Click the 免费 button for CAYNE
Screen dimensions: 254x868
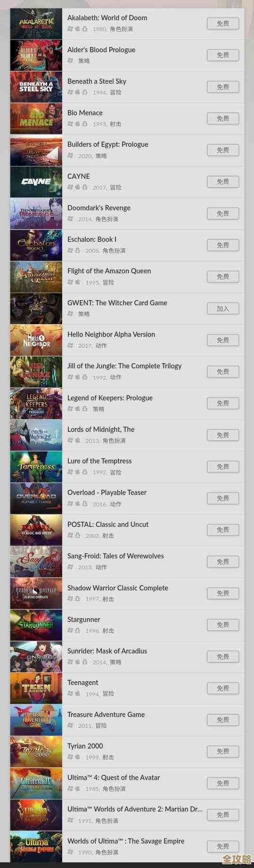point(223,182)
